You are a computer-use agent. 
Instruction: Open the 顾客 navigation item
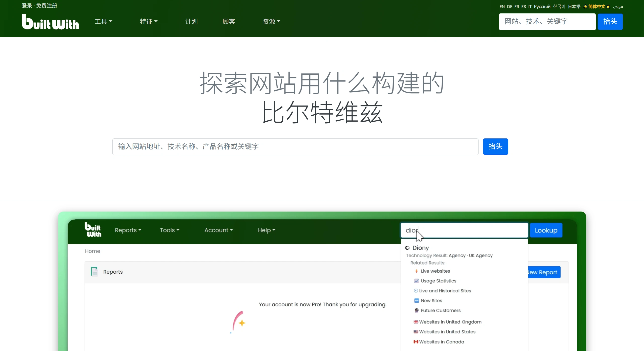(x=228, y=22)
